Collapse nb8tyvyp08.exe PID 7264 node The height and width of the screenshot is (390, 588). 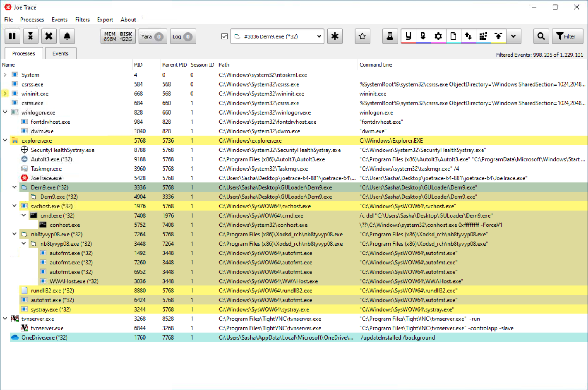point(14,234)
